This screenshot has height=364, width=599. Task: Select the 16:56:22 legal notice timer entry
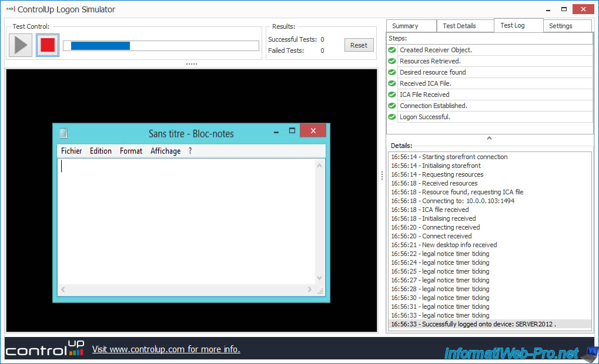(490, 254)
